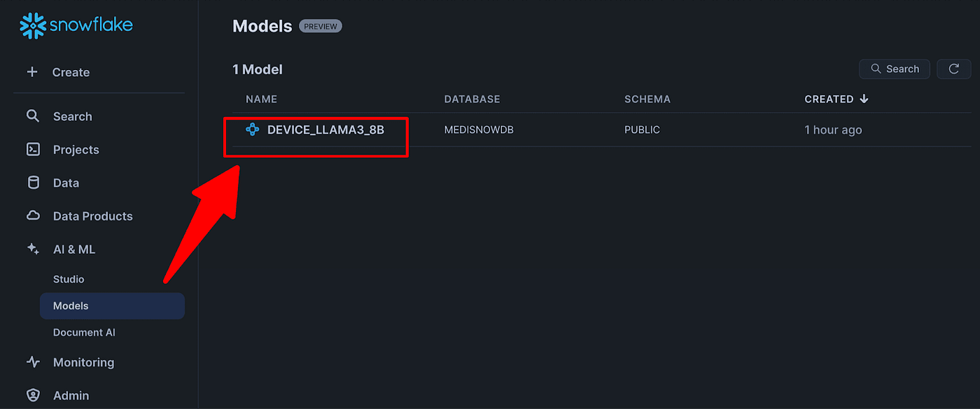Open the DEVICE_LLAMA3_8B model
Screen dimensions: 980x409
pos(325,130)
